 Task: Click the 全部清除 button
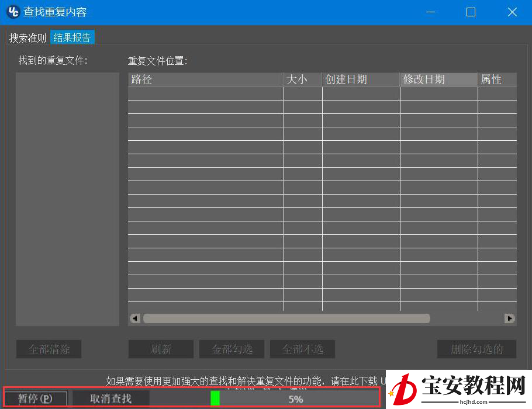(49, 349)
